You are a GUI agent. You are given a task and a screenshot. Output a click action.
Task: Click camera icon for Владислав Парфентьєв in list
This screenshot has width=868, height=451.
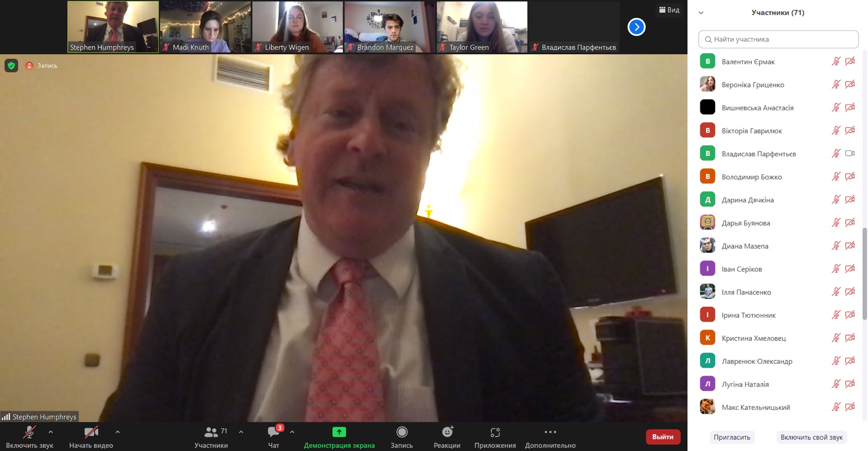coord(850,153)
